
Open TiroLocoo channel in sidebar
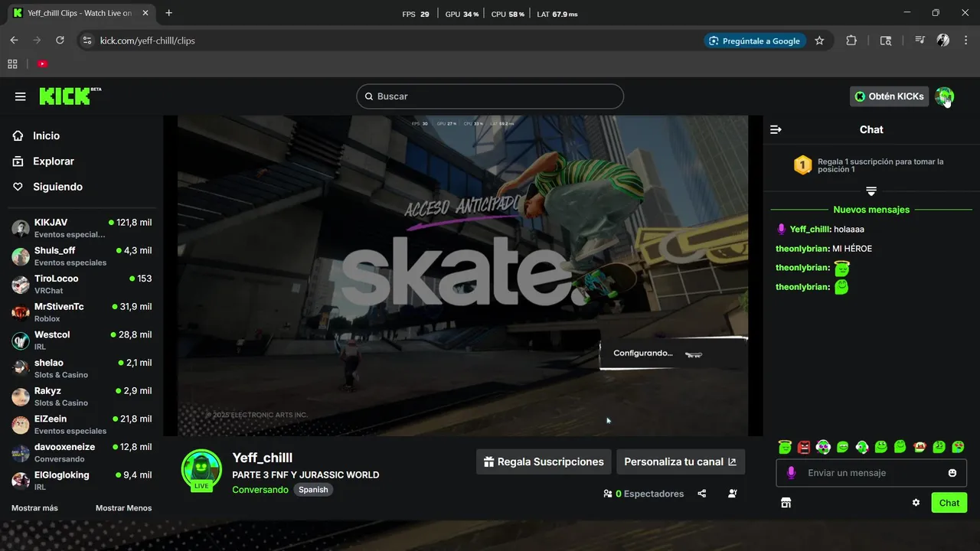pos(81,284)
